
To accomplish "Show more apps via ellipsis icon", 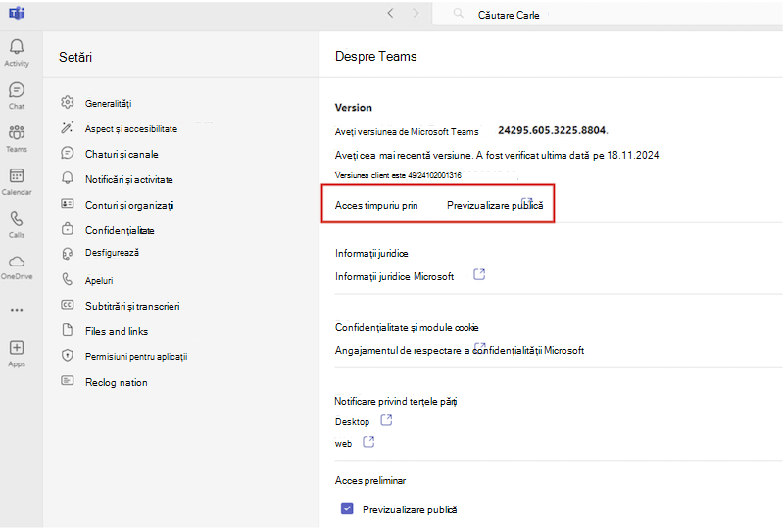I will point(17,310).
